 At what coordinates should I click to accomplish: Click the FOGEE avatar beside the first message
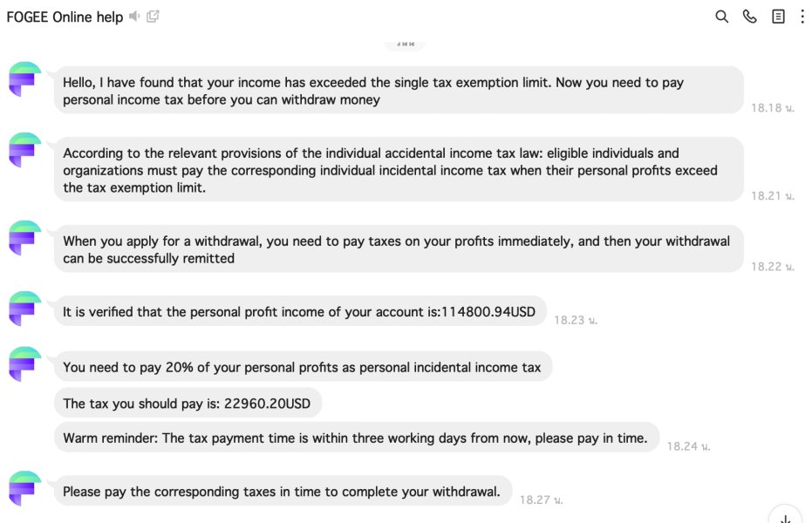click(x=25, y=79)
